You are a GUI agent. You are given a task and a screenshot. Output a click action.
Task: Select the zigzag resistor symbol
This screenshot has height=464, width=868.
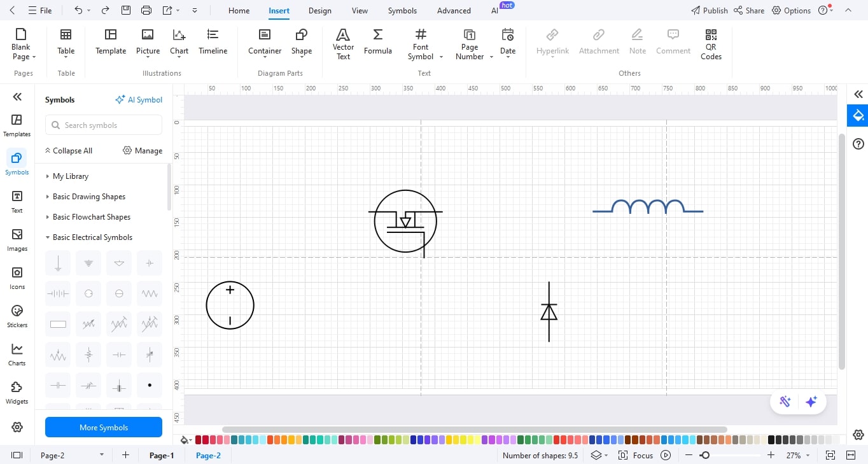[x=149, y=293]
